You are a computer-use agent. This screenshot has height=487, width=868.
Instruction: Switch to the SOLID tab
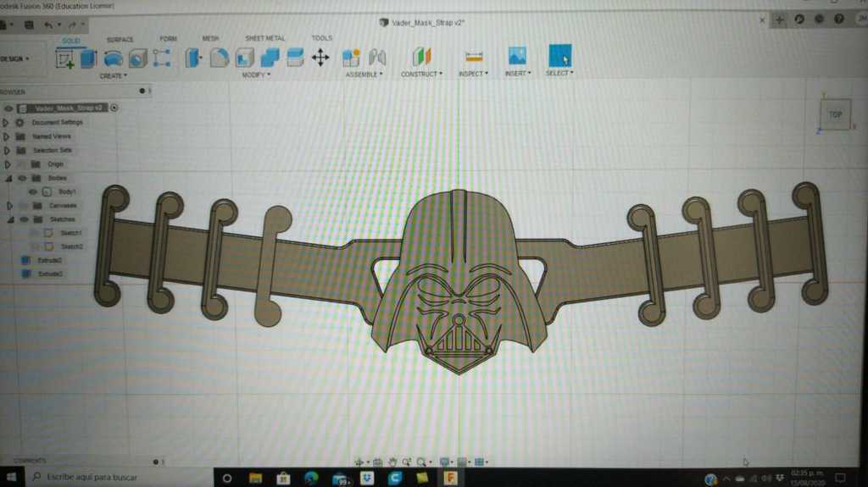71,41
